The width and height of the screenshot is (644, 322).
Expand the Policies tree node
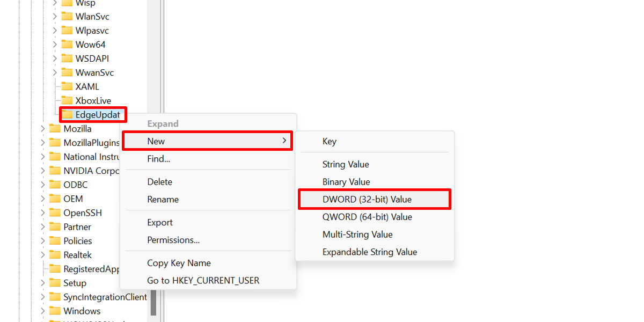point(43,240)
